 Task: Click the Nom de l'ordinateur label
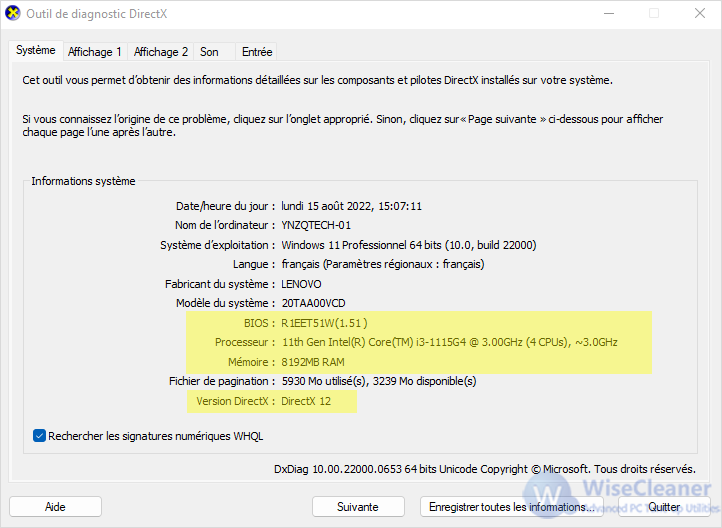pyautogui.click(x=225, y=225)
